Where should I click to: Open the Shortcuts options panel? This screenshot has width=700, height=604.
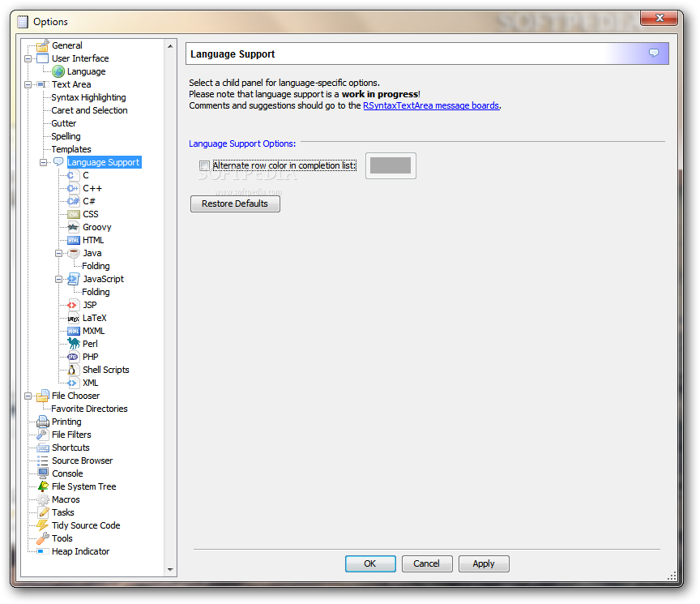coord(70,448)
